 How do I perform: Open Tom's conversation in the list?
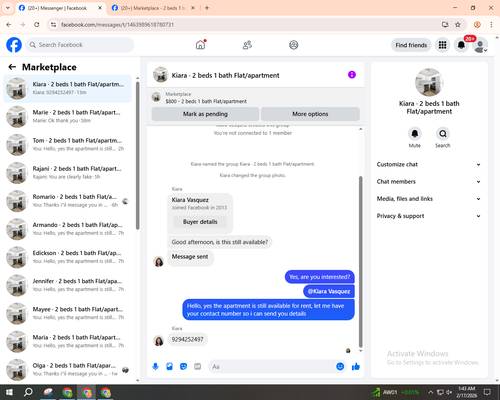pos(67,145)
